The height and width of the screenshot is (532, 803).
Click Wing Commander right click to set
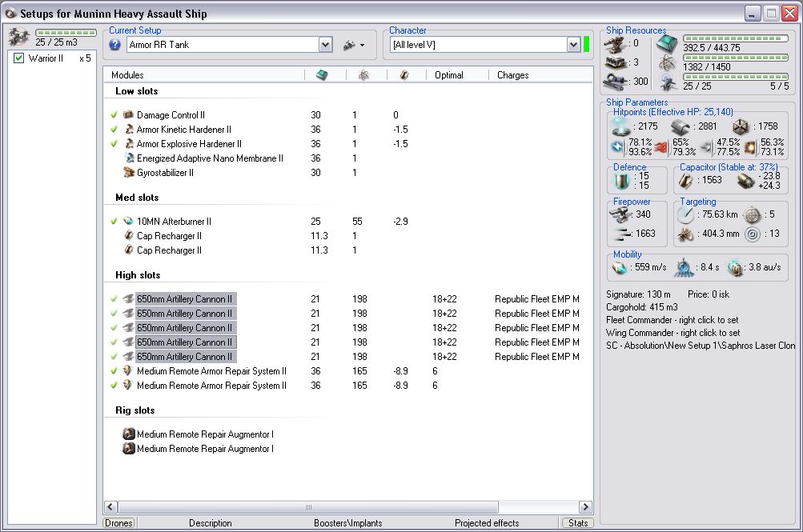pos(673,333)
